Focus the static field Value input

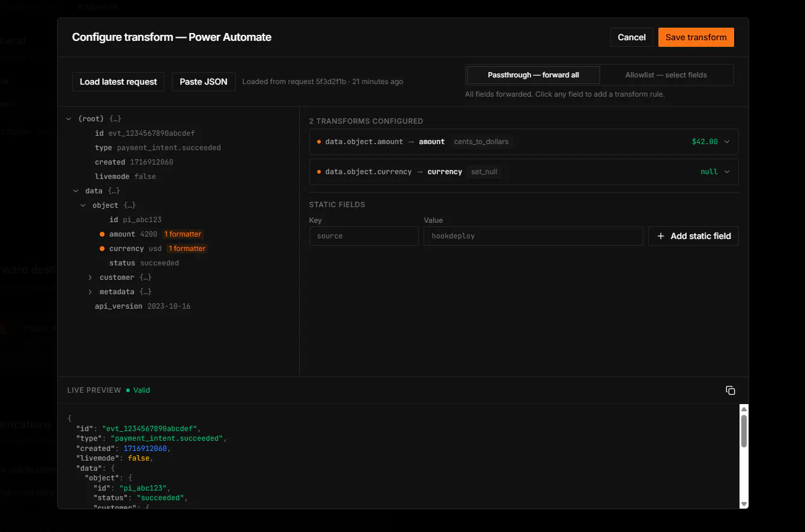pyautogui.click(x=533, y=236)
